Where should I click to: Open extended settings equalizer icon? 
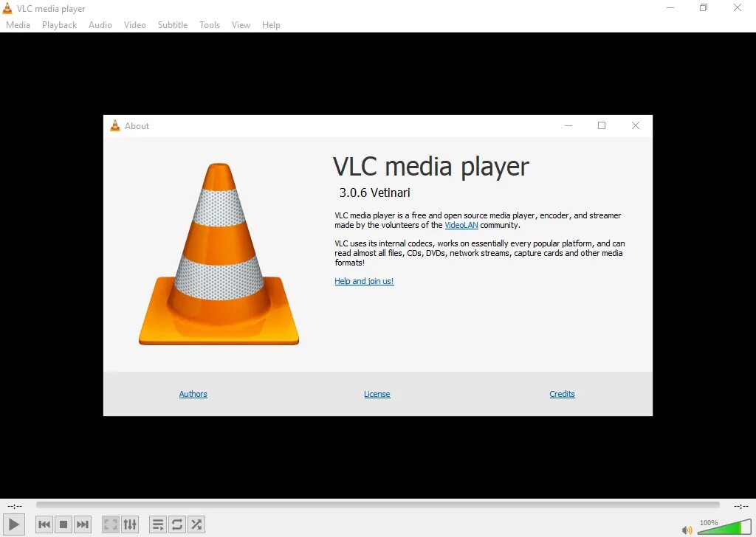coord(130,524)
